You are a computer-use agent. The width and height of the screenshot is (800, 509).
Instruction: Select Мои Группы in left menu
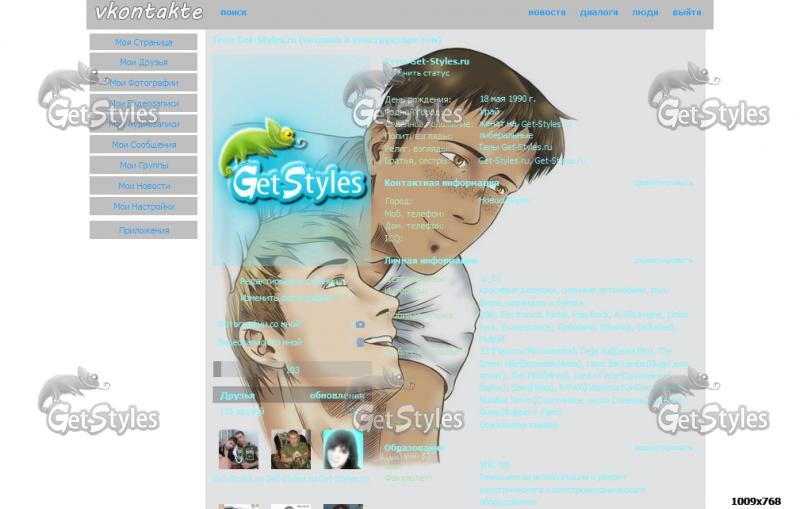point(143,165)
